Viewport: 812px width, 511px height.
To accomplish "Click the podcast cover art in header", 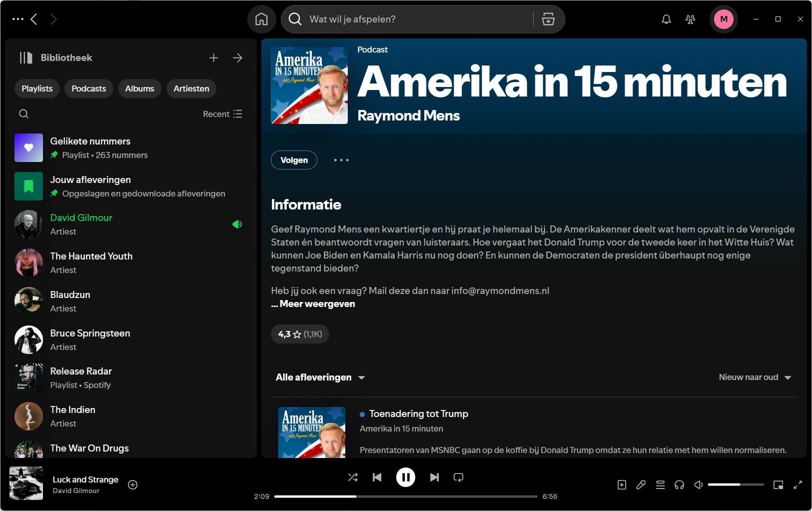I will 309,85.
